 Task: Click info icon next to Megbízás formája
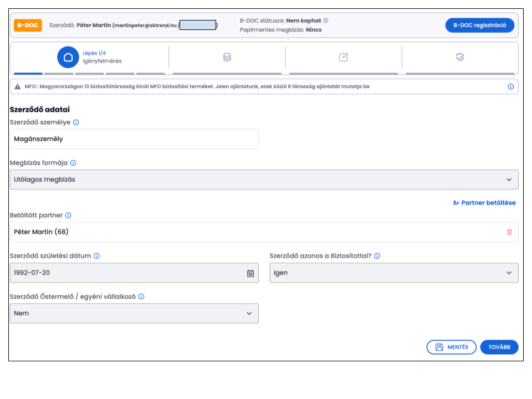tap(73, 163)
